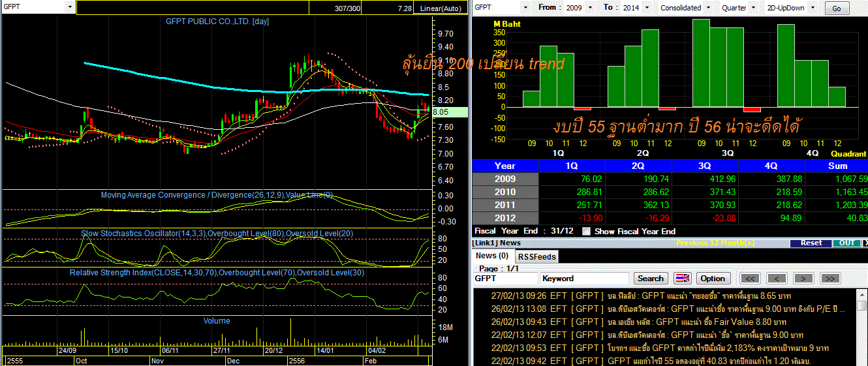Click the 2011 year row header
The image size is (868, 366).
click(505, 205)
